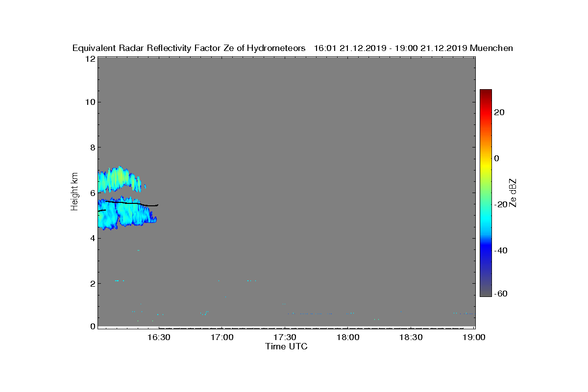The width and height of the screenshot is (588, 392).
Task: Click the 'Ze dBZ' colorbar label
Action: click(513, 192)
